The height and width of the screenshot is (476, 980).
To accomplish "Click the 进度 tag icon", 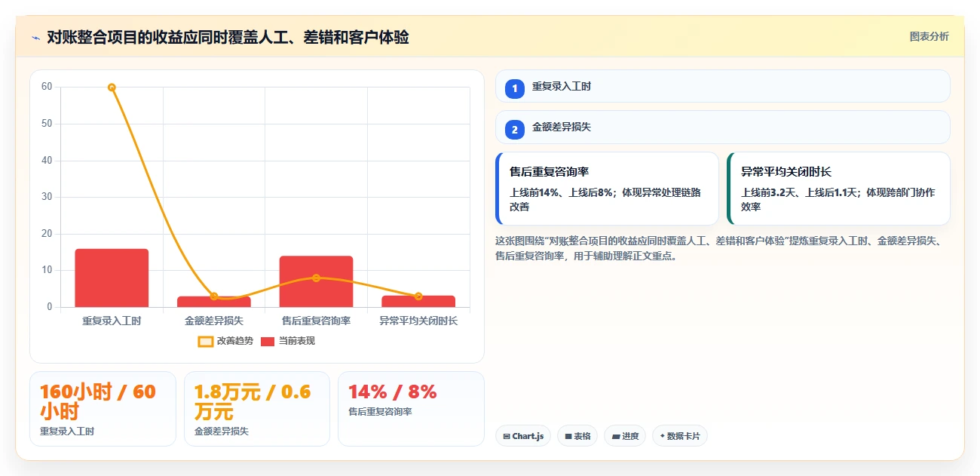I will (615, 436).
